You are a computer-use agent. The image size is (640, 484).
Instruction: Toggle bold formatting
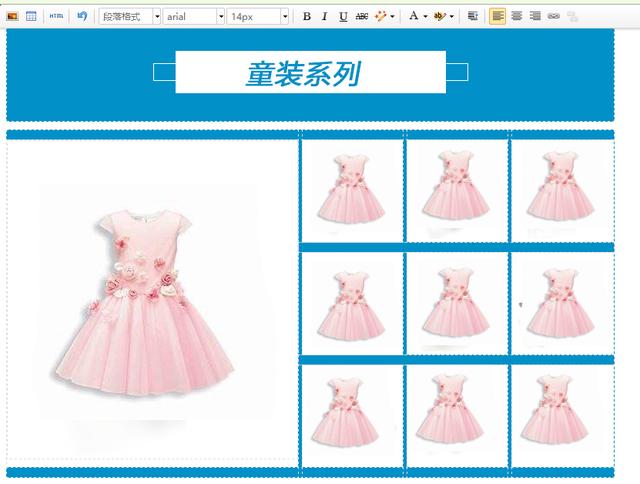point(307,16)
